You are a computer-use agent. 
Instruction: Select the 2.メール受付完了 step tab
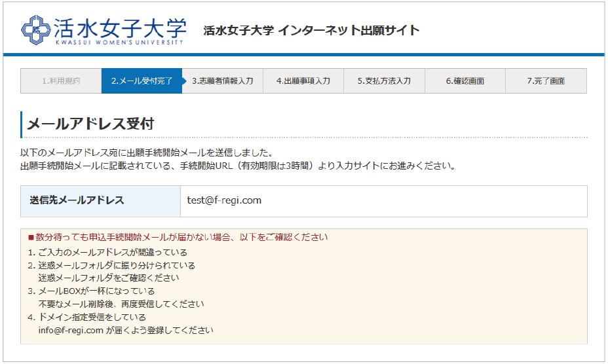[142, 81]
